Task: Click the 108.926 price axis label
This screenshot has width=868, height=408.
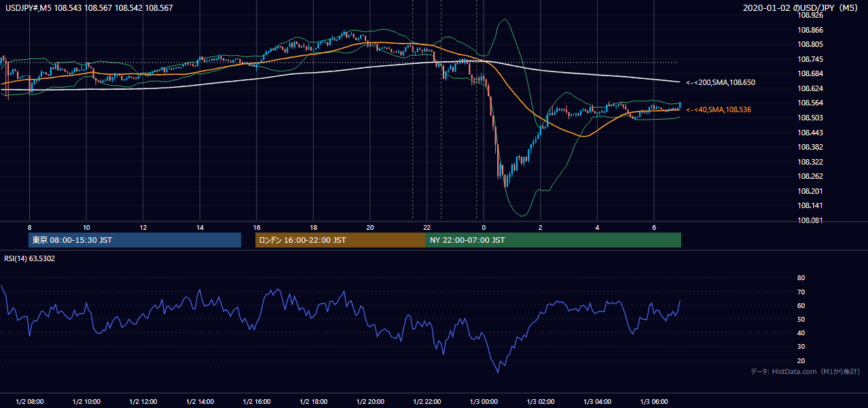Action: 810,15
